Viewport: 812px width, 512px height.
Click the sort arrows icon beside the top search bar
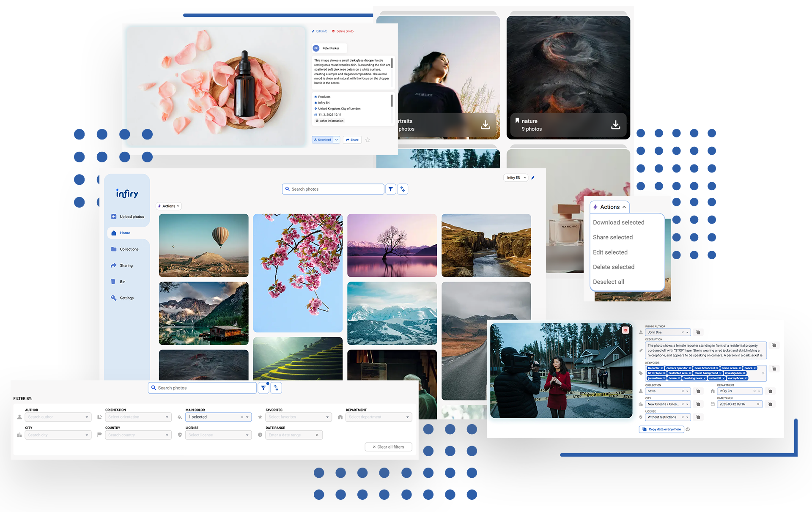click(403, 189)
